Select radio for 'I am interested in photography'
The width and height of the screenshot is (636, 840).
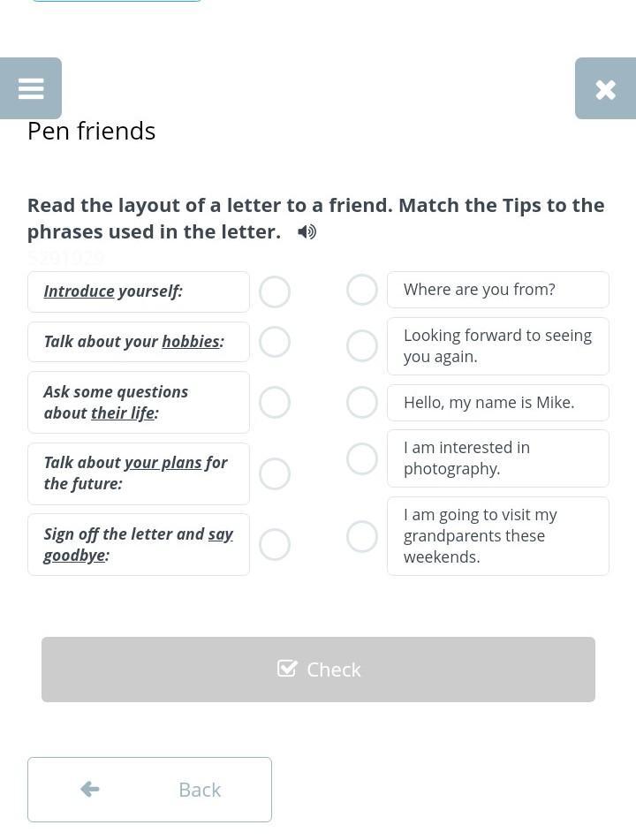click(362, 458)
